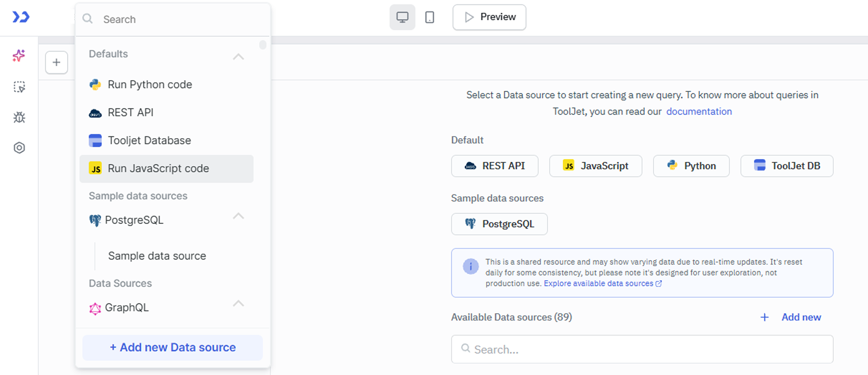Image resolution: width=868 pixels, height=375 pixels.
Task: Click Add new Data source button
Action: click(x=173, y=347)
